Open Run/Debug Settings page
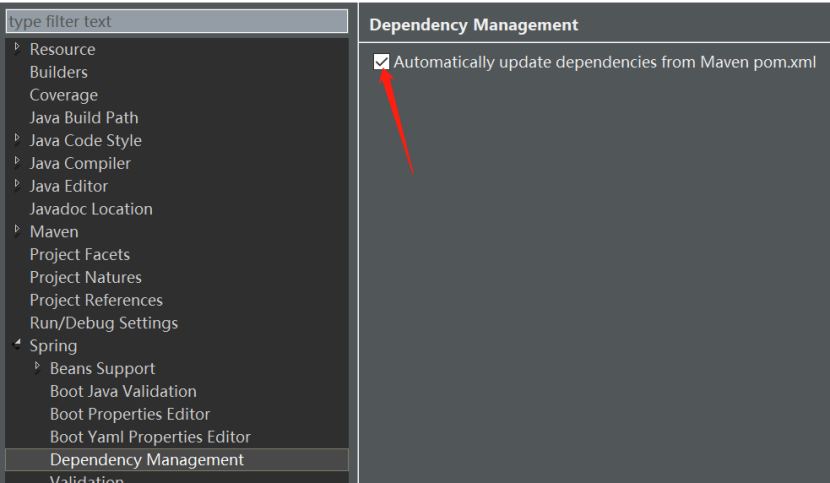The image size is (830, 483). point(104,323)
